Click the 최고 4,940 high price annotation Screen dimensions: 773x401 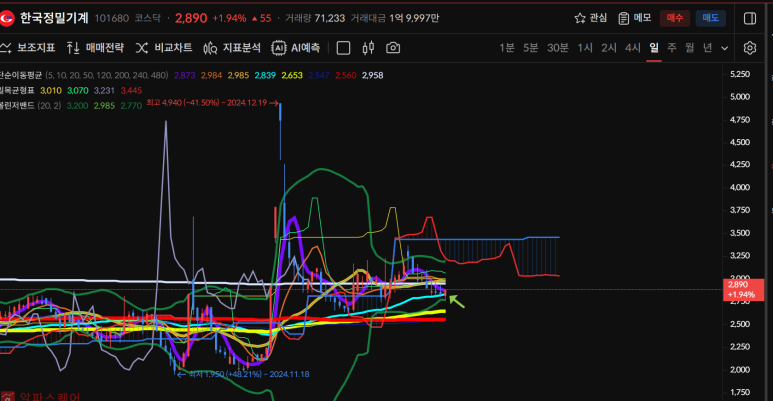point(212,103)
